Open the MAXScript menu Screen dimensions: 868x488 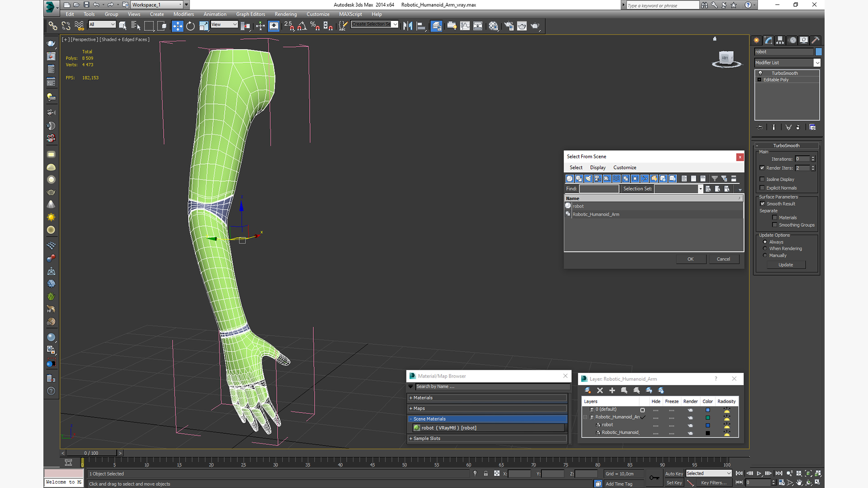pos(350,14)
